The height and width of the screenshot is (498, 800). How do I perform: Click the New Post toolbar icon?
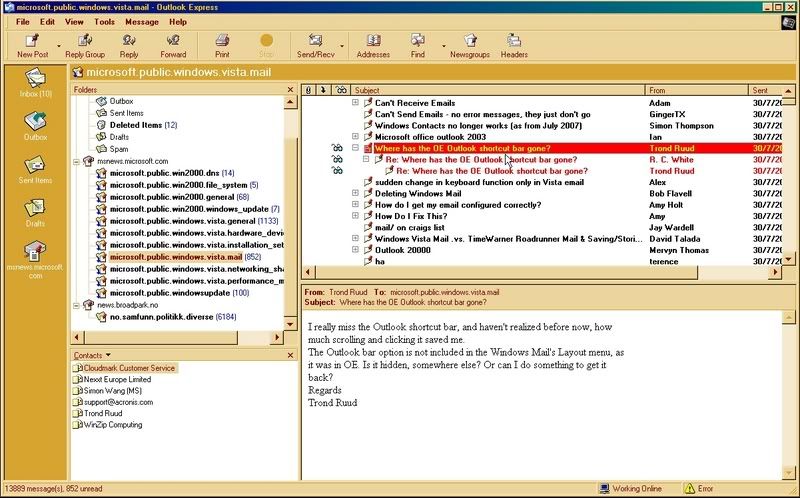32,40
